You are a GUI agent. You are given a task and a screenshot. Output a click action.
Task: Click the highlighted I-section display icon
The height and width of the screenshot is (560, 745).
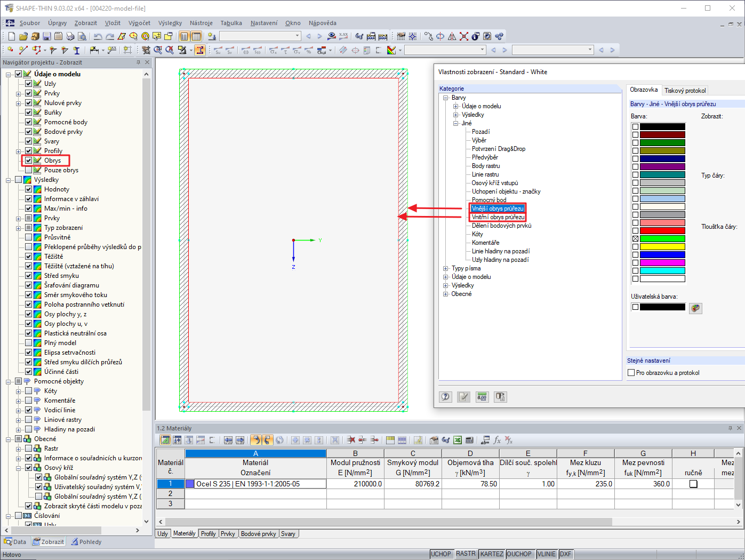click(200, 50)
